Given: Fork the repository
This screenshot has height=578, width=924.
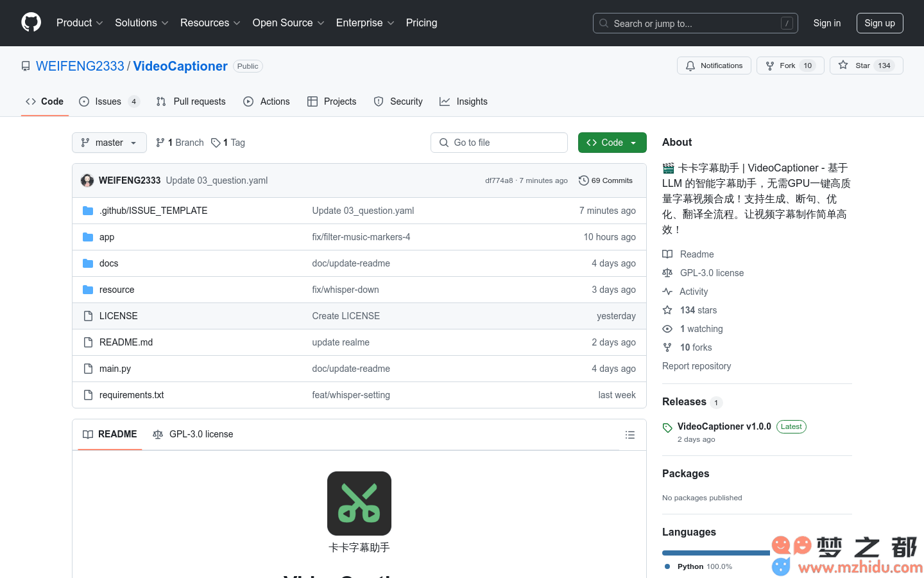Looking at the screenshot, I should point(790,66).
